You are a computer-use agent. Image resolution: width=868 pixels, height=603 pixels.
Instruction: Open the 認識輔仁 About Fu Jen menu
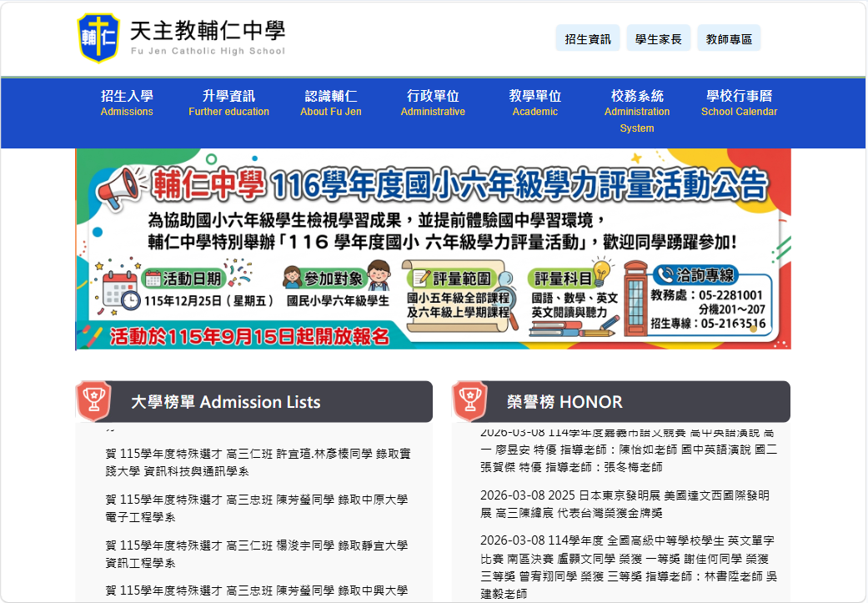coord(331,103)
